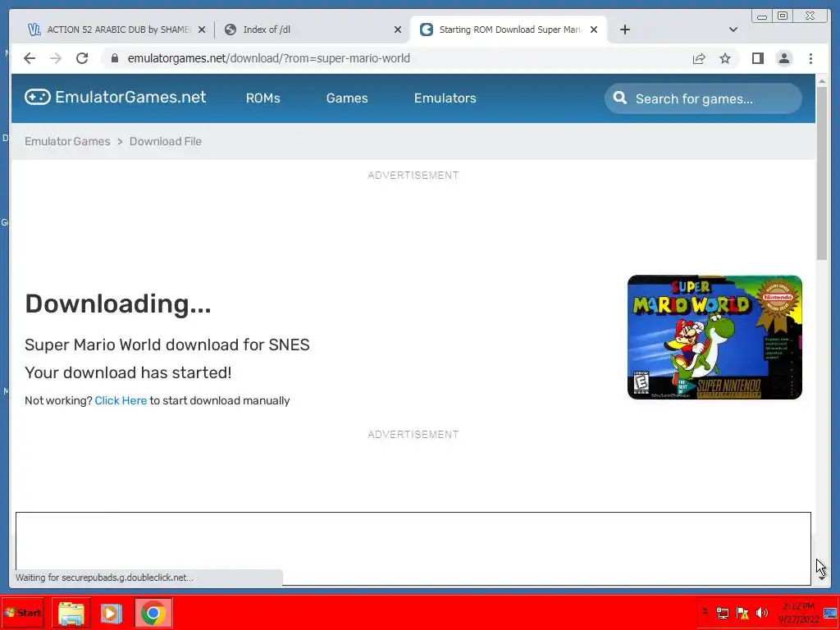The width and height of the screenshot is (840, 630).
Task: Reload the current page
Action: point(82,58)
